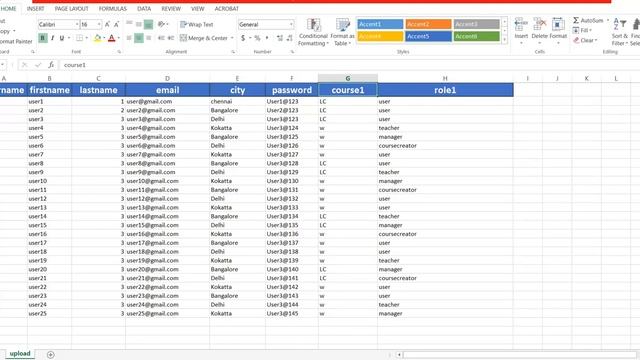The height and width of the screenshot is (360, 640).
Task: Apply Accent1 cell style
Action: 380,24
